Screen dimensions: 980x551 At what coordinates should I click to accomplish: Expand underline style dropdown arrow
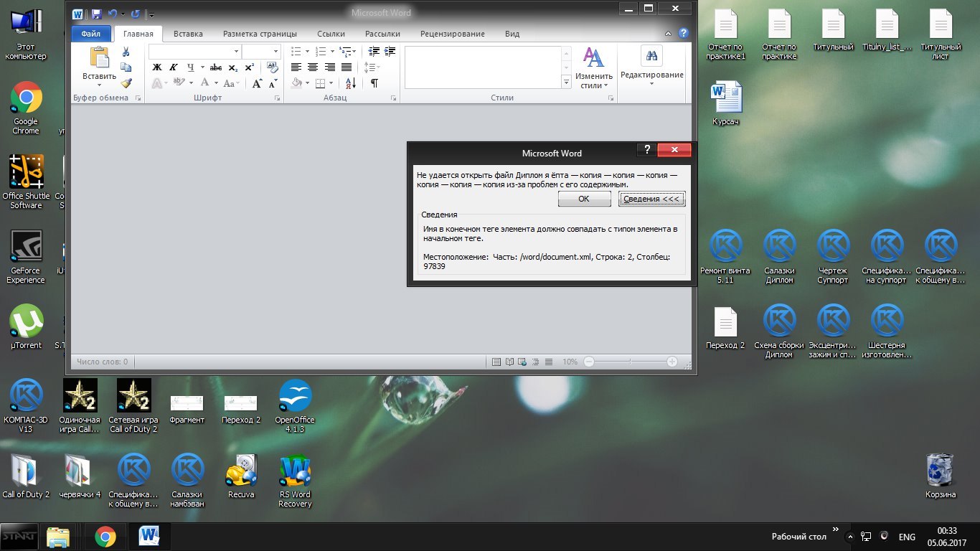201,67
